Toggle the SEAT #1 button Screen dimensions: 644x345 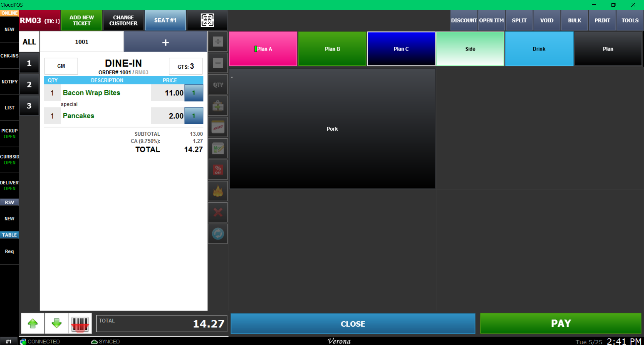point(165,20)
